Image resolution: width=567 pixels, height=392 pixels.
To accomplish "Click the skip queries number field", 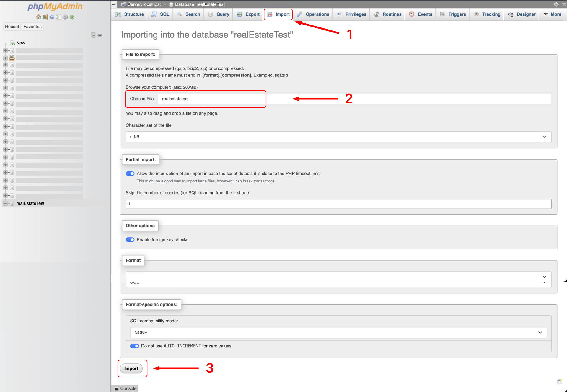I will click(x=338, y=204).
